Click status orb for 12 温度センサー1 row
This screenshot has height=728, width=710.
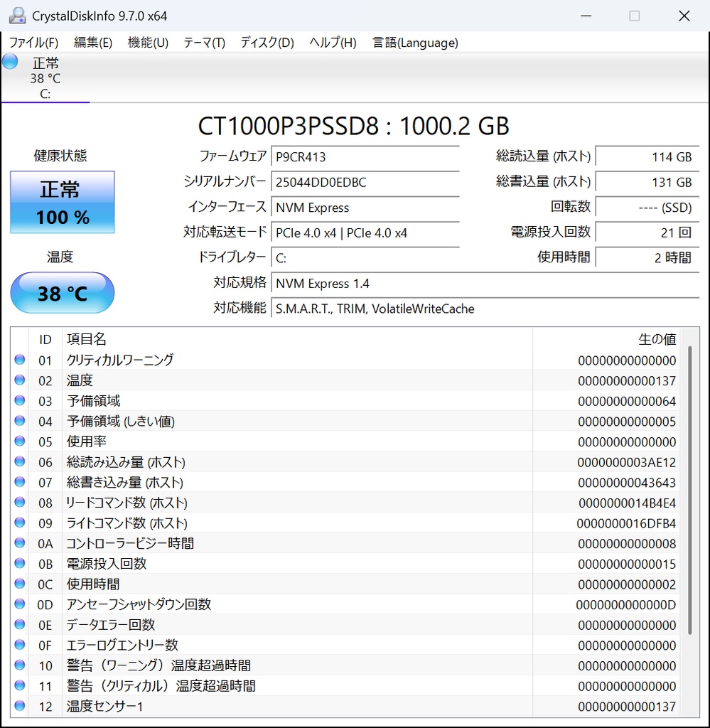pos(19,706)
